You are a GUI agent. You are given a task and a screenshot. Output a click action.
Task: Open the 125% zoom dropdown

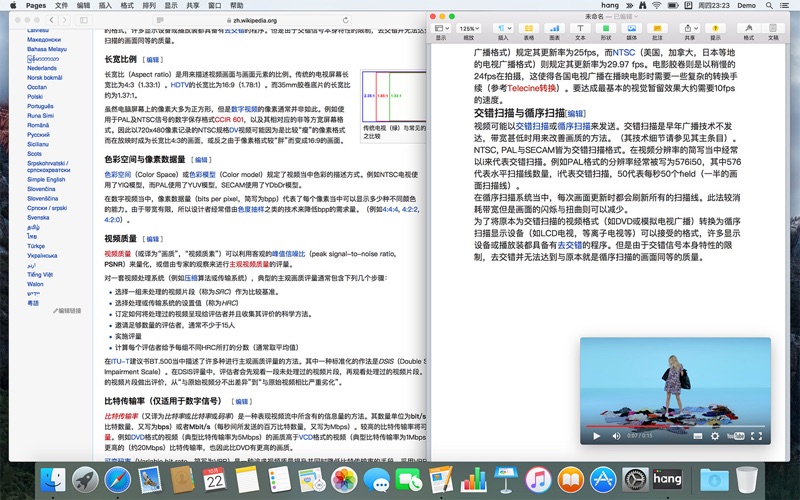tap(468, 29)
